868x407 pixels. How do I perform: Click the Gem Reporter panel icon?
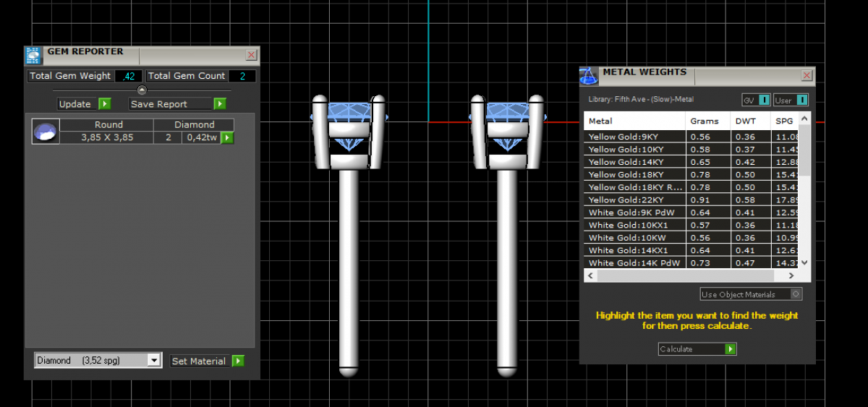click(x=33, y=56)
